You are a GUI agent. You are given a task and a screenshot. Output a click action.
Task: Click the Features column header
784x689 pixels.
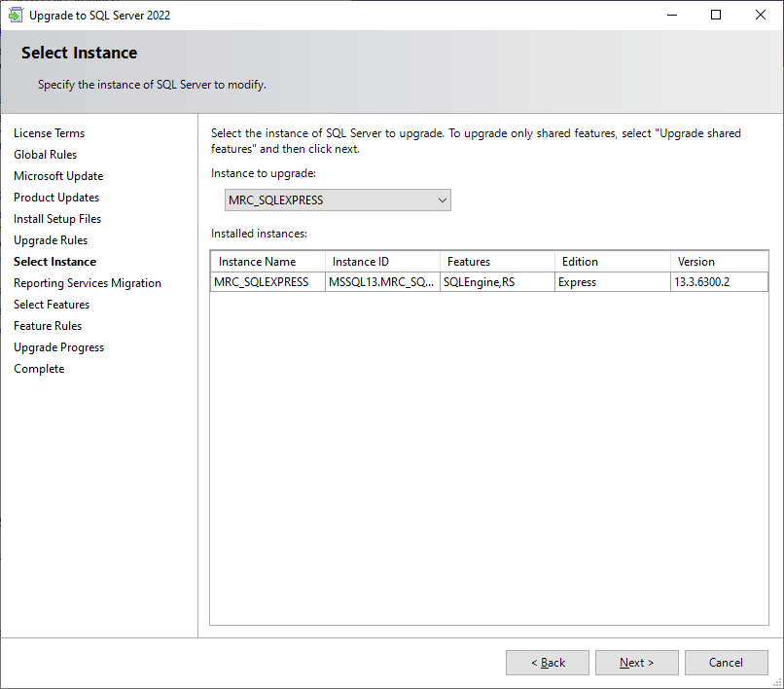[496, 262]
